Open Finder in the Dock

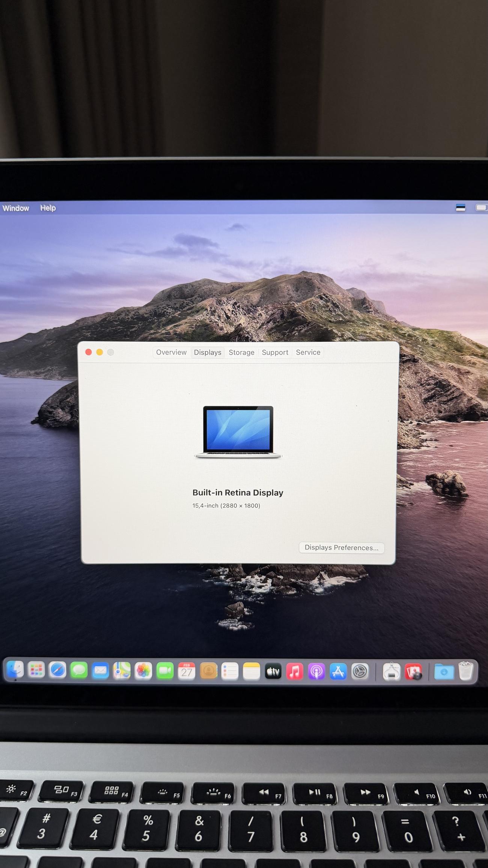[x=15, y=670]
